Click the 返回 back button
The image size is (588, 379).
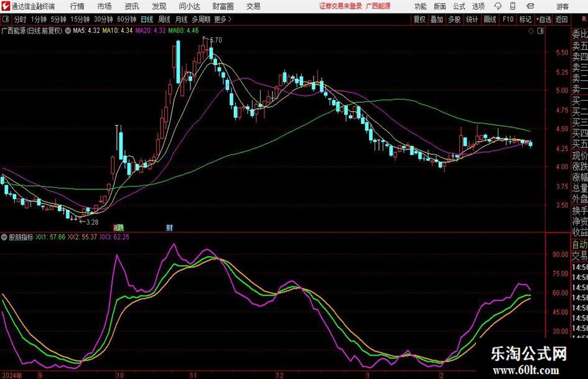561,19
